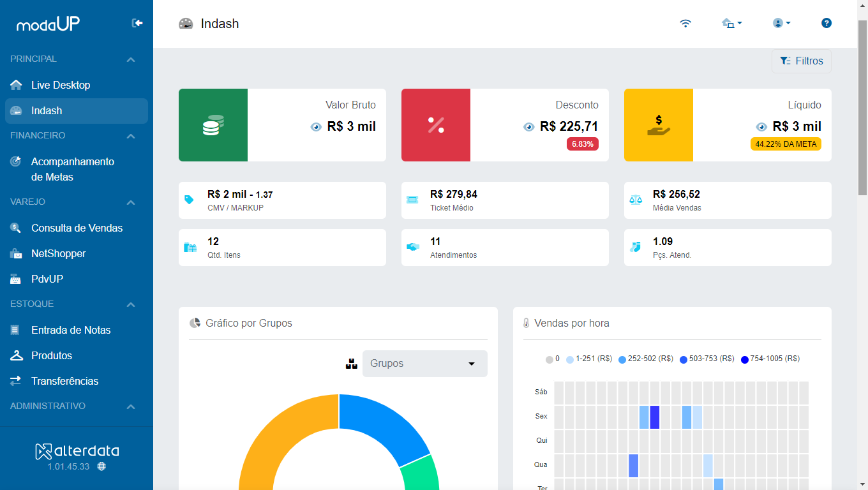
Task: Click the Entrada de Notas document icon
Action: point(15,330)
